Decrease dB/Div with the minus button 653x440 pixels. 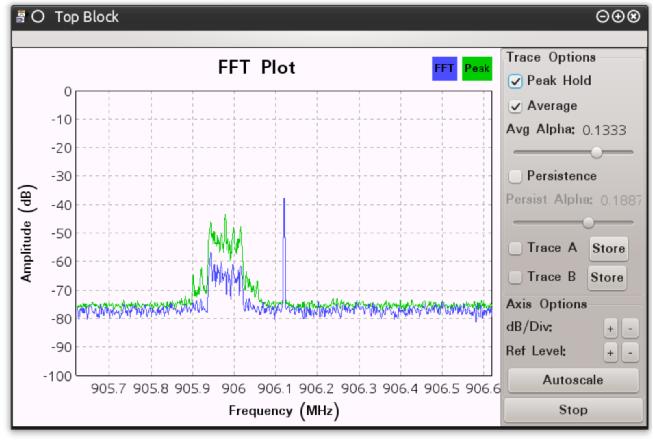pos(630,329)
